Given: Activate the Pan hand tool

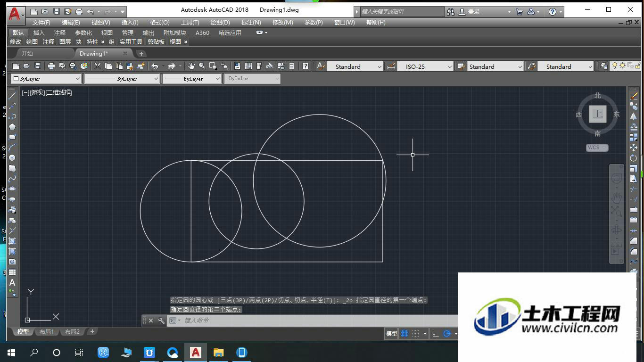Looking at the screenshot, I should [x=191, y=66].
